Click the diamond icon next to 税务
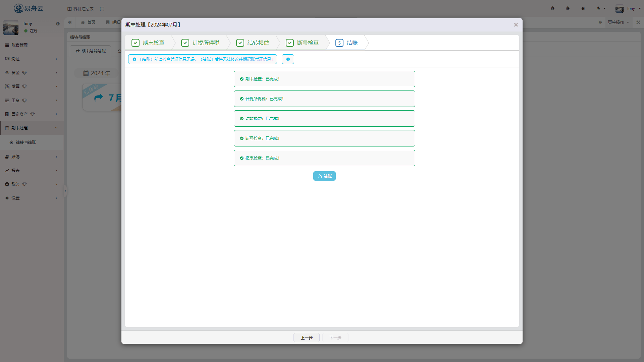 (24, 184)
